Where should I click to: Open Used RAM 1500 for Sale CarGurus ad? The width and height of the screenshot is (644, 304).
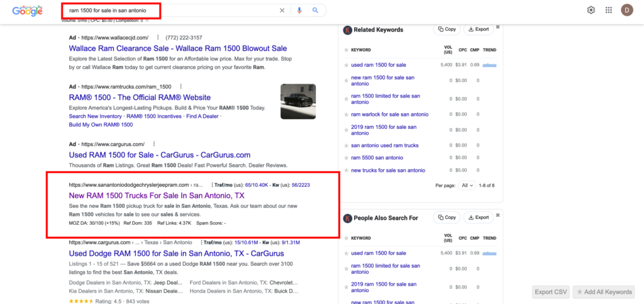160,155
